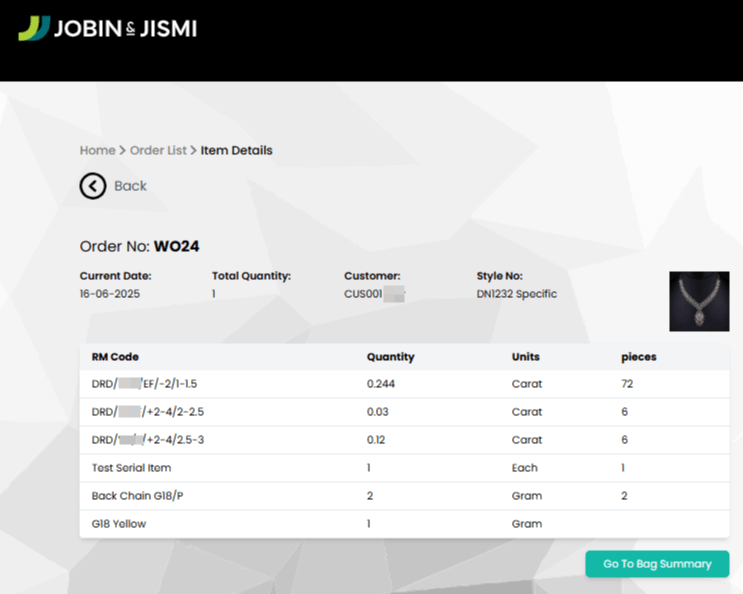Go to Home in the breadcrumb
Image resolution: width=743 pixels, height=594 pixels.
[x=97, y=150]
